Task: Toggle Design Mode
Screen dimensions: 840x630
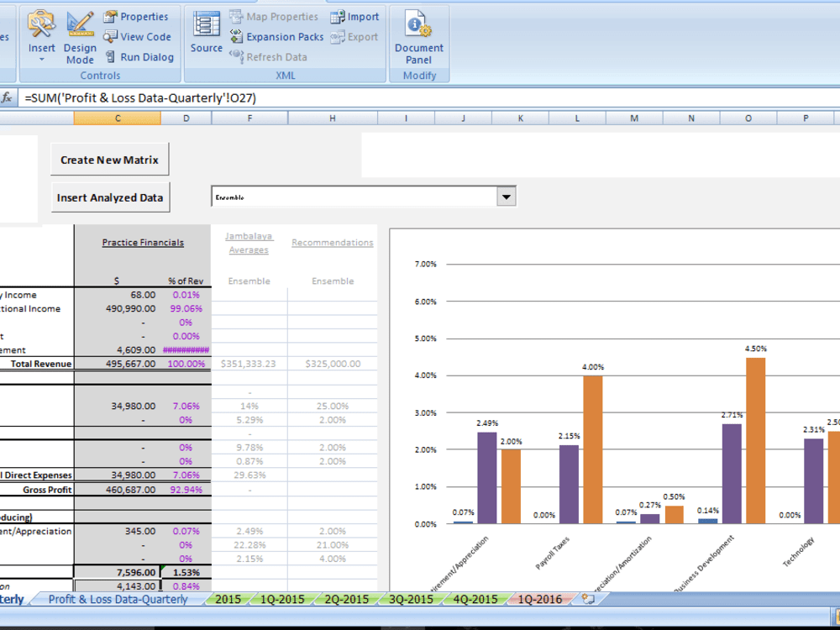Action: click(80, 36)
